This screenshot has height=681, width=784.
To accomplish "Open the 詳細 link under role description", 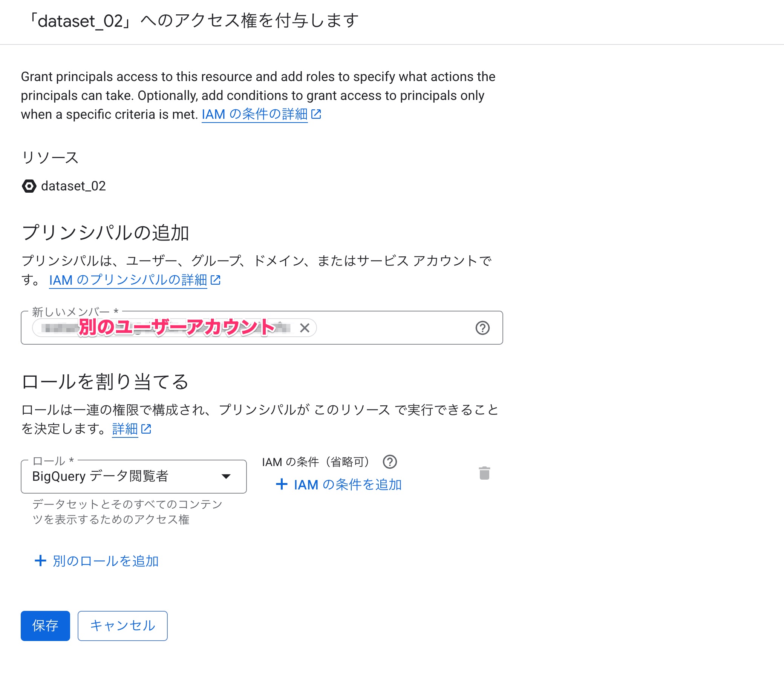I will tap(125, 429).
